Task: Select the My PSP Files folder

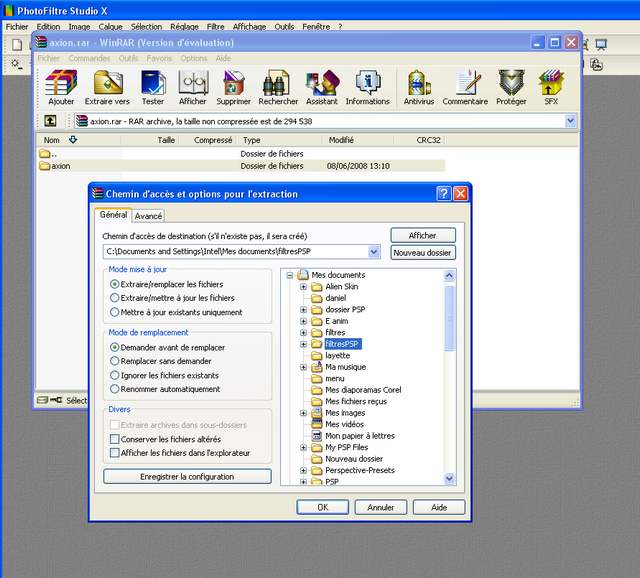Action: tap(347, 447)
